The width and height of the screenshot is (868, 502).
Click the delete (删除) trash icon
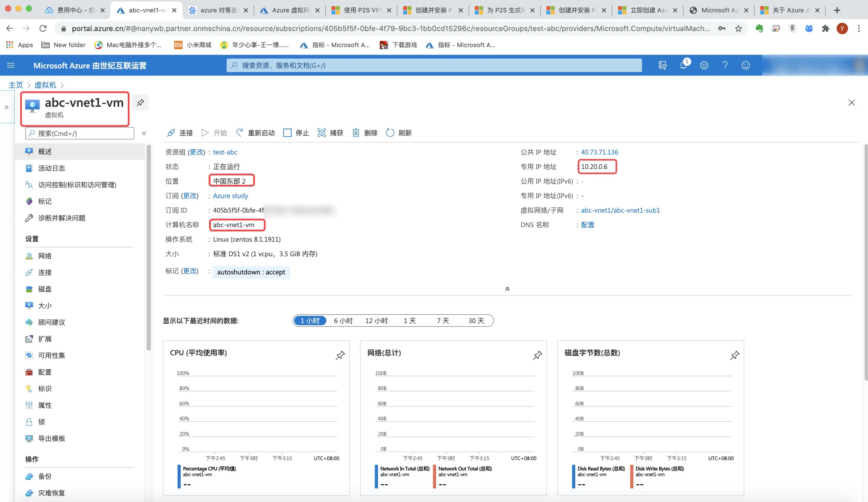pos(355,133)
